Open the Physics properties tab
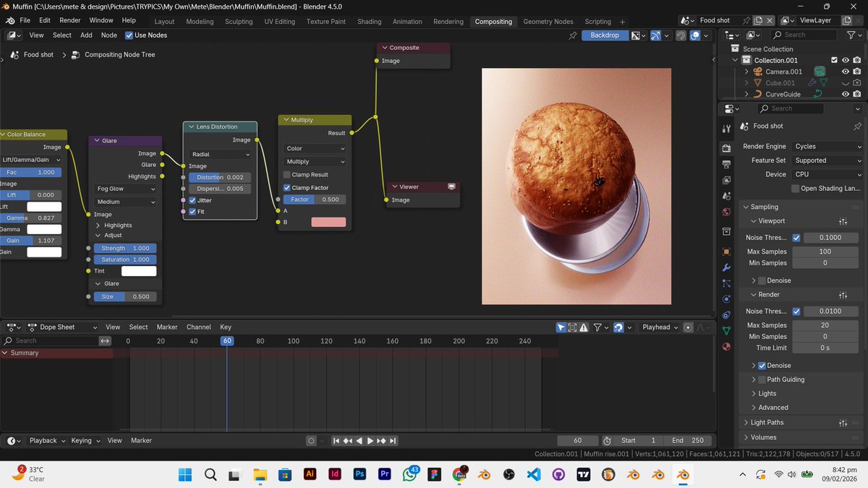This screenshot has height=488, width=868. 726,299
